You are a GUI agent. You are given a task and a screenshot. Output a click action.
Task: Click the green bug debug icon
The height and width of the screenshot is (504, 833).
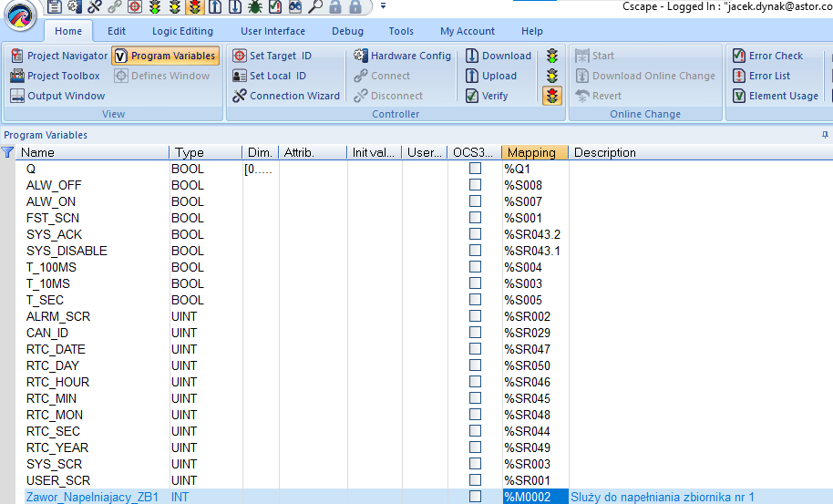coord(255,6)
